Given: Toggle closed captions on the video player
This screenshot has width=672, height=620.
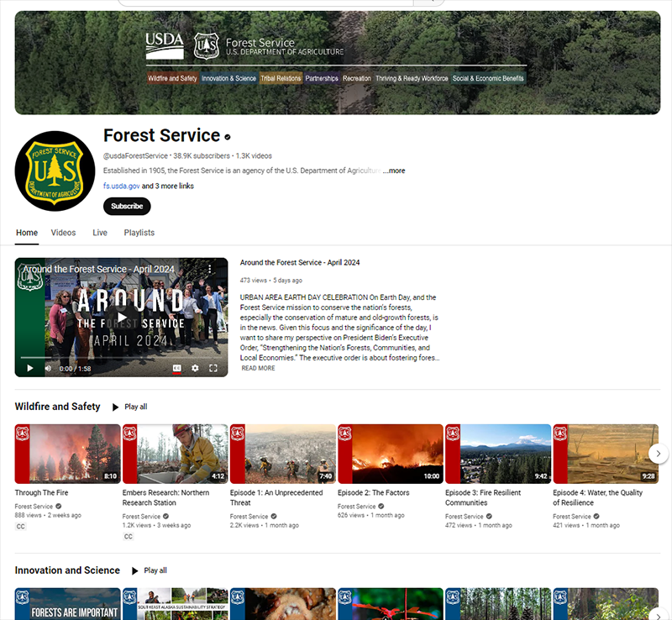Looking at the screenshot, I should [177, 368].
